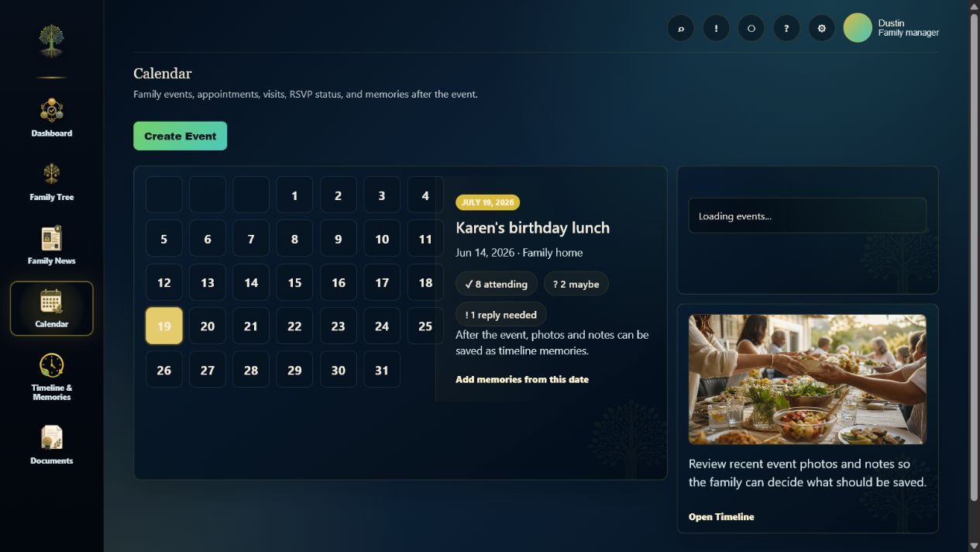Image resolution: width=980 pixels, height=552 pixels.
Task: Click the Loading events... box
Action: pyautogui.click(x=807, y=216)
